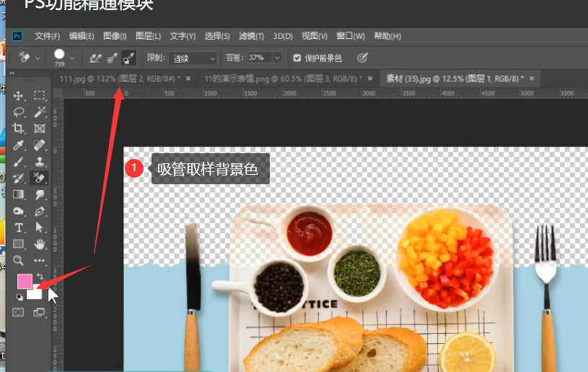Close the 111.jpg document tab
The width and height of the screenshot is (588, 372).
coord(188,79)
